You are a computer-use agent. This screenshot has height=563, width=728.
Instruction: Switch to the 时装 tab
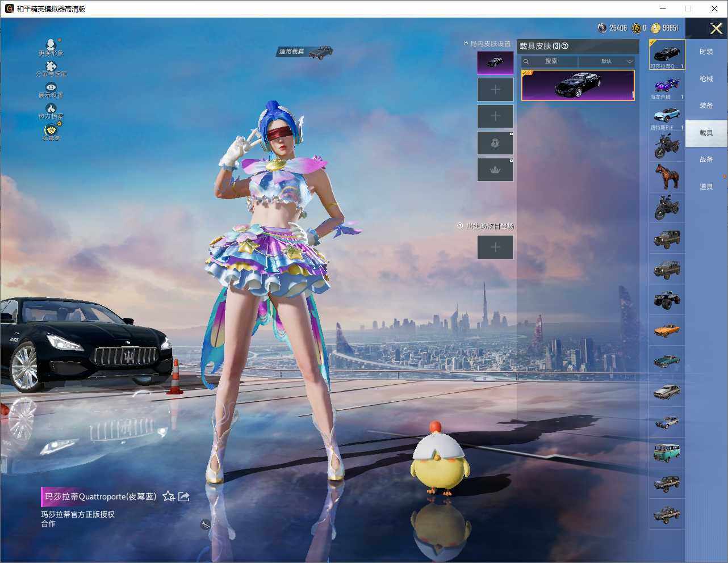pyautogui.click(x=706, y=52)
